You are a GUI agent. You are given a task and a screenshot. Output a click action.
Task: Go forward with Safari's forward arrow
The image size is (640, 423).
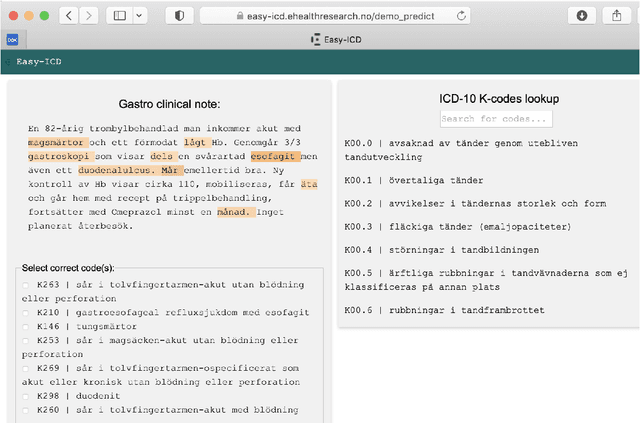coord(89,16)
